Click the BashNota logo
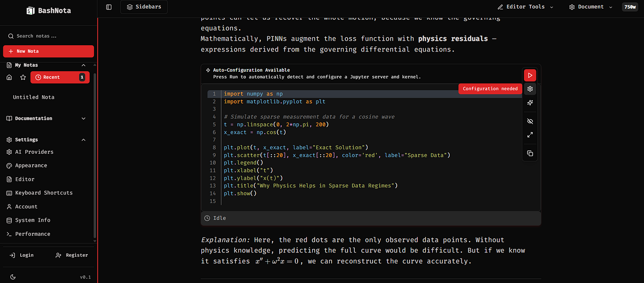644x283 pixels. click(49, 10)
